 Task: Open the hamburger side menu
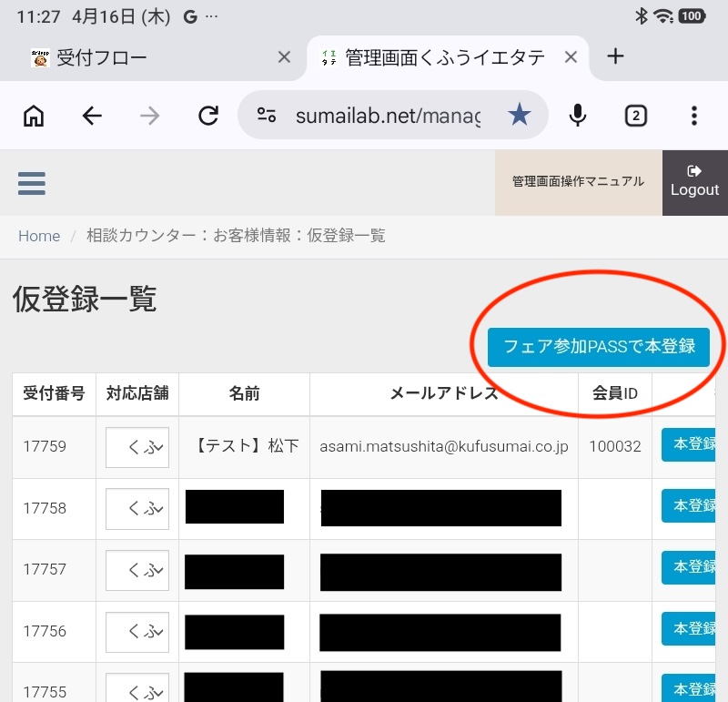point(32,183)
